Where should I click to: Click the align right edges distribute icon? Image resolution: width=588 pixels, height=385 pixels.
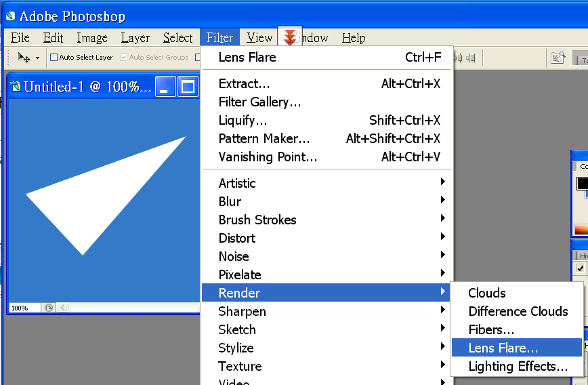click(471, 58)
